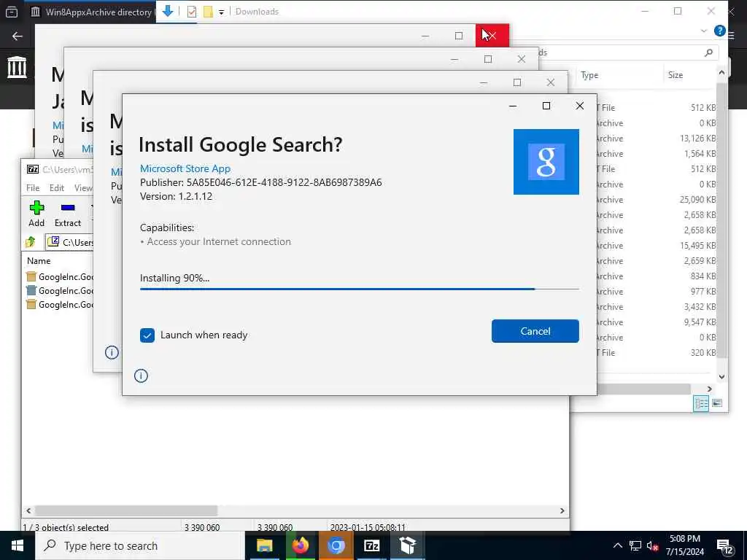Click the Type here to search box
Viewport: 747px width, 560px height.
[x=141, y=545]
